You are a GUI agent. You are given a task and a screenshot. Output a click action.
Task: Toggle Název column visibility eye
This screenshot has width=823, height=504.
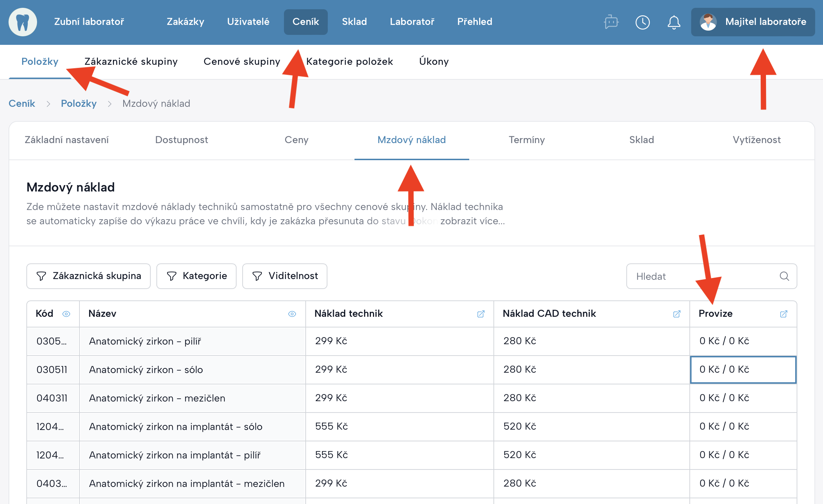(292, 314)
